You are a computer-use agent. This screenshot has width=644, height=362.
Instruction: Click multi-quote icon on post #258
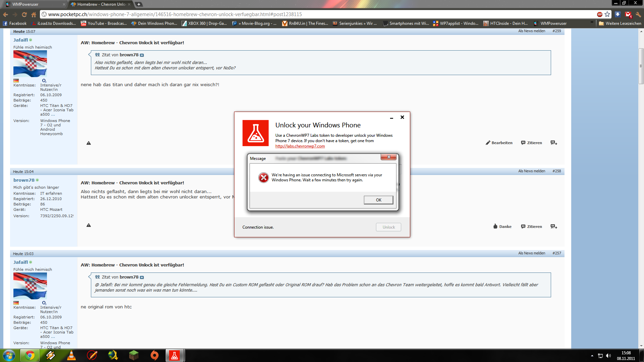tap(554, 227)
